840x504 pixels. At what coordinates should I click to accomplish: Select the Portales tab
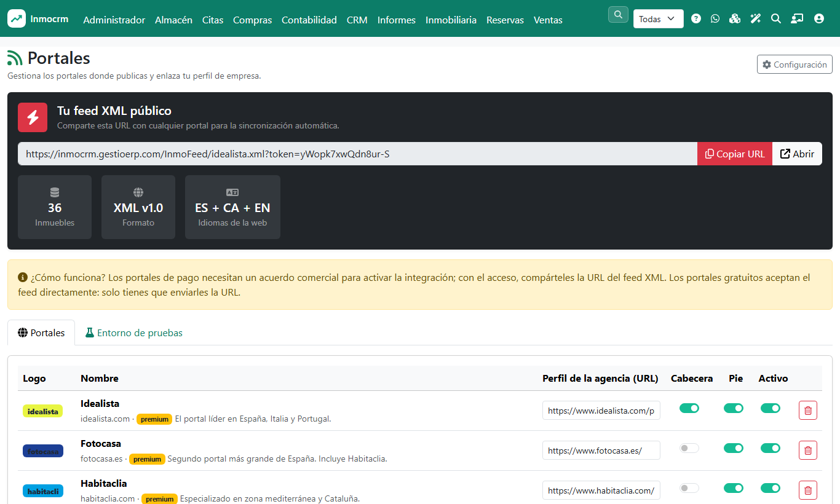[x=41, y=333]
